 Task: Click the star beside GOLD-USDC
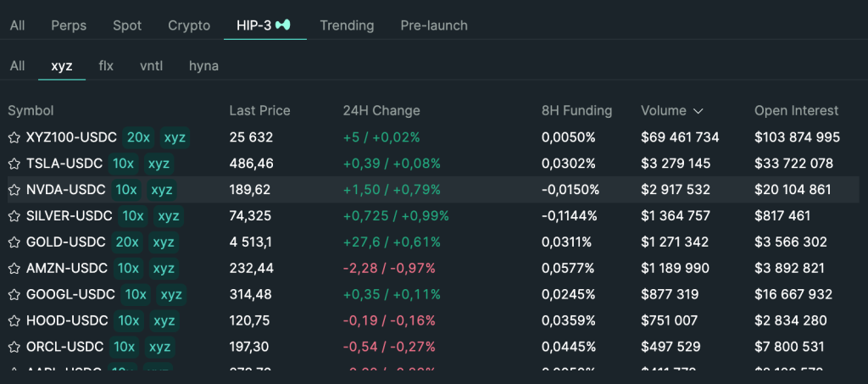(x=14, y=242)
